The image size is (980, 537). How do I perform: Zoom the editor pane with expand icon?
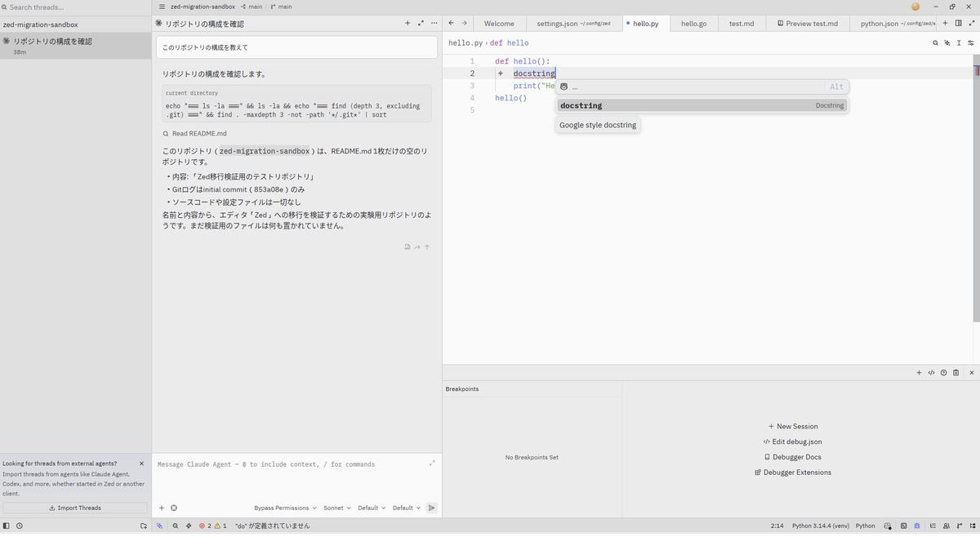click(971, 23)
